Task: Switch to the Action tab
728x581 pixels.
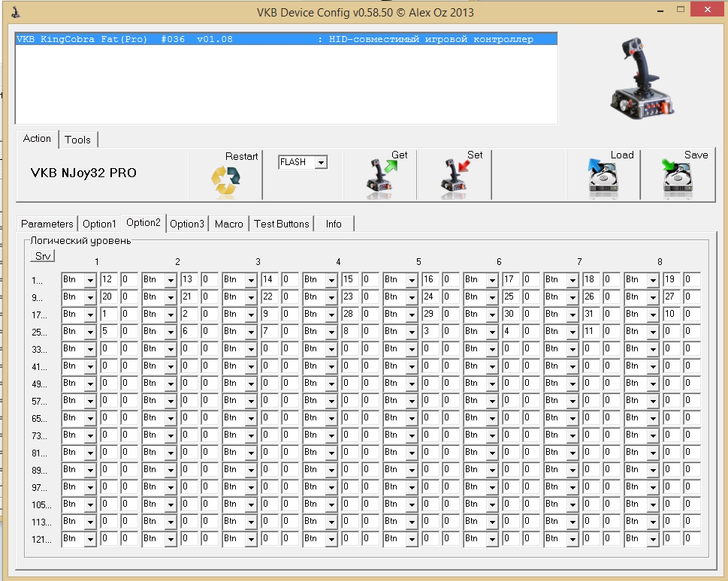Action: point(37,139)
